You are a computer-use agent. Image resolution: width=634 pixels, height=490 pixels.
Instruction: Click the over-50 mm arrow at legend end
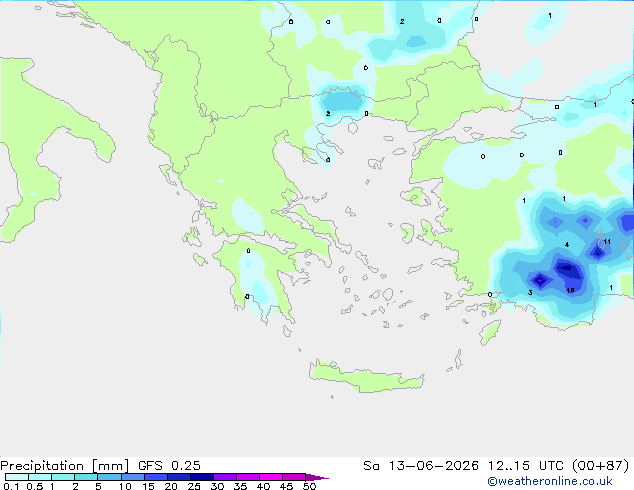tap(317, 477)
